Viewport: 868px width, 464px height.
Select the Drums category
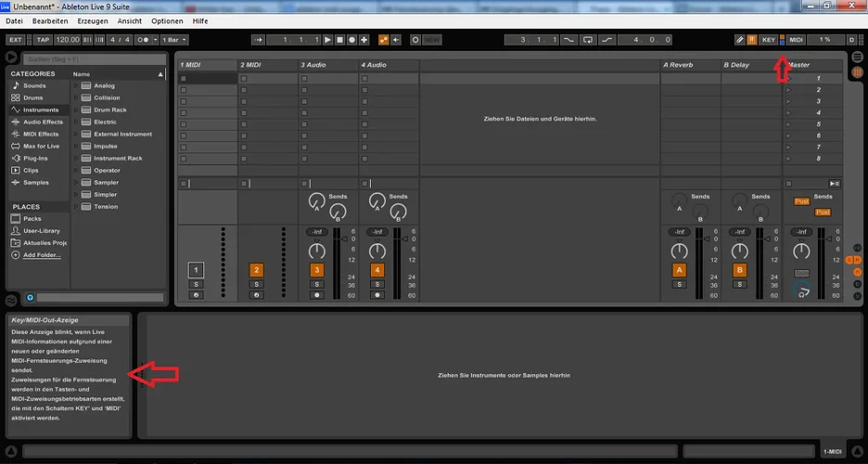[x=32, y=98]
